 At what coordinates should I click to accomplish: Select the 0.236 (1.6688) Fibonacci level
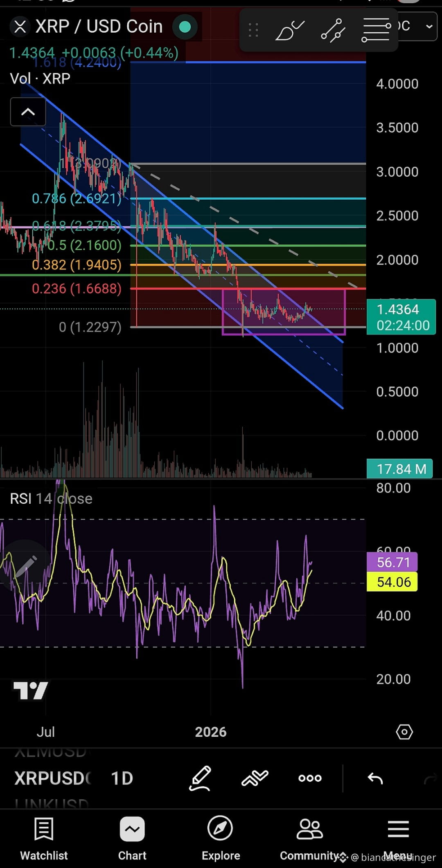(77, 288)
